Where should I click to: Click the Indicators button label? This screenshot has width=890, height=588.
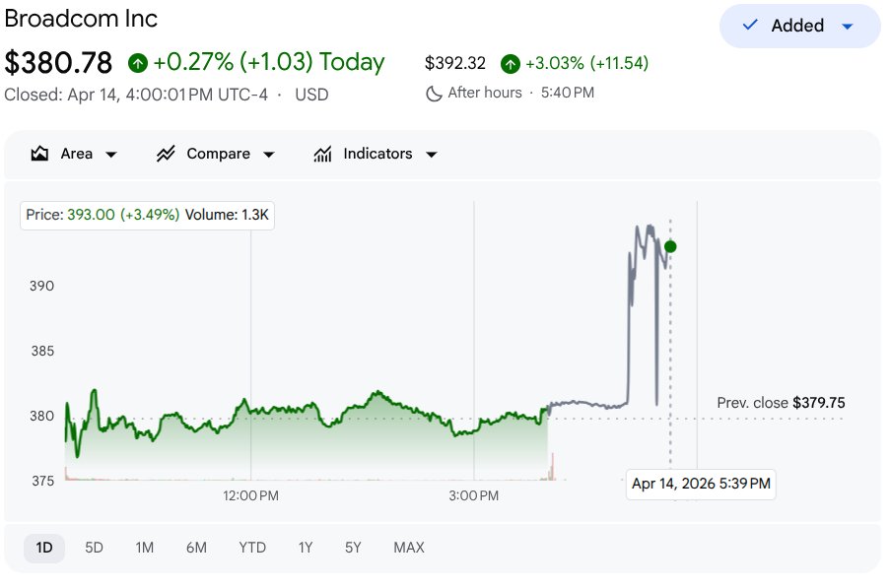pos(378,154)
